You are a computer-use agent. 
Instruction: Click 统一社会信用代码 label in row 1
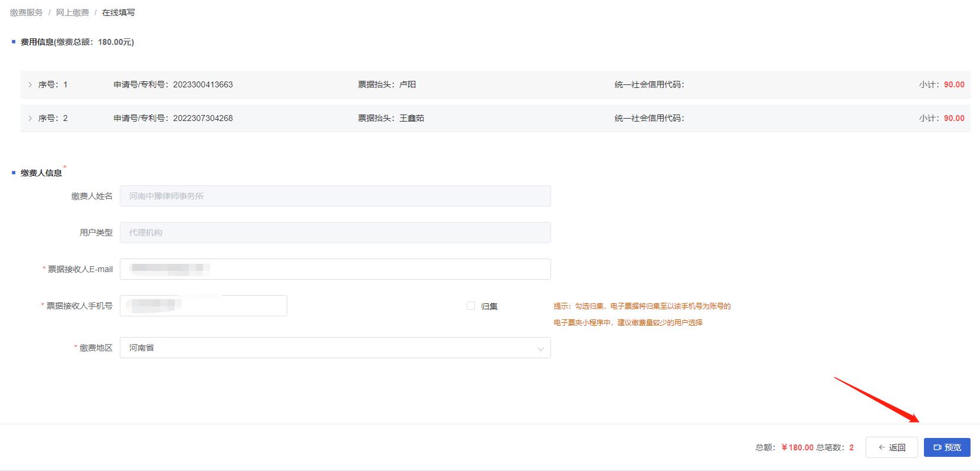[650, 84]
